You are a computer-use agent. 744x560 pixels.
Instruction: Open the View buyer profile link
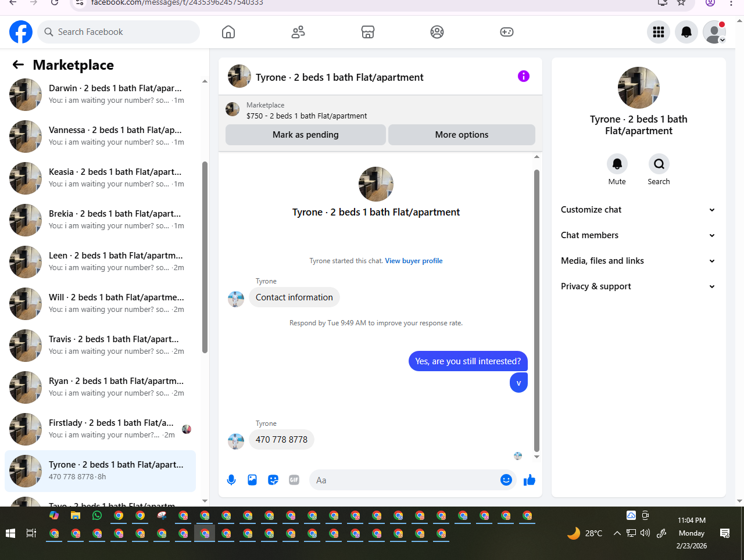tap(414, 261)
